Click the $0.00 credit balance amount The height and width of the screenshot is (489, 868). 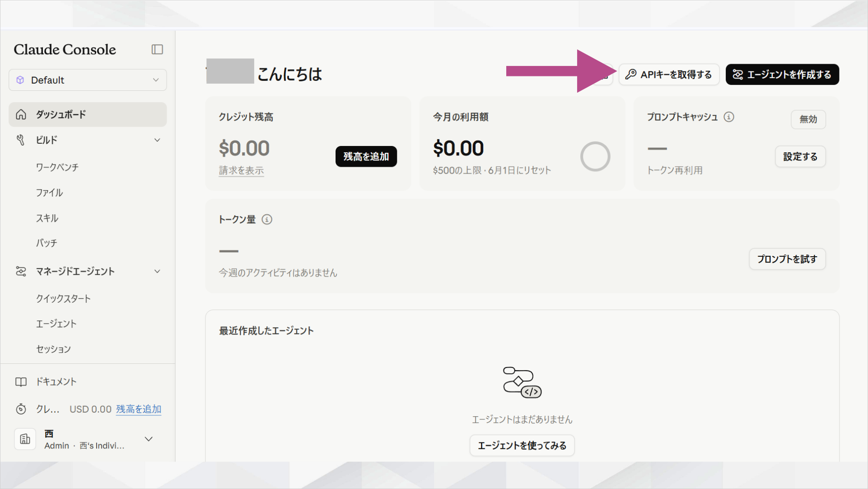(244, 148)
